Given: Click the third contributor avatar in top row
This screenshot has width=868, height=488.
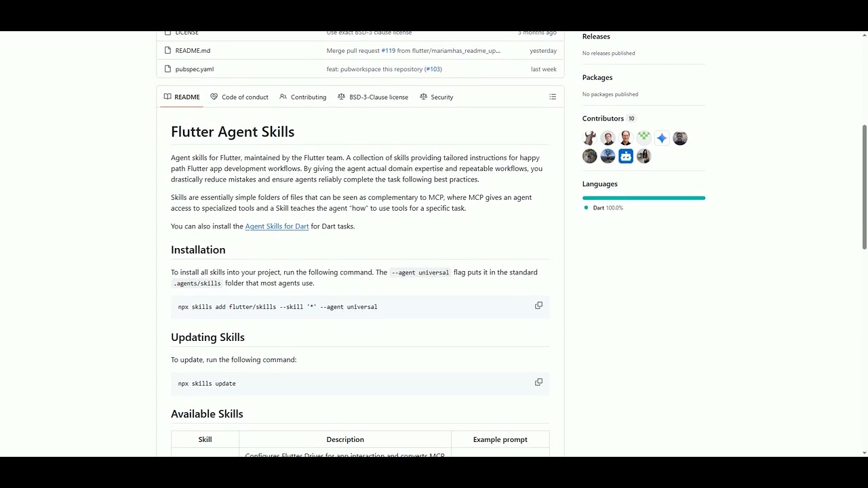Looking at the screenshot, I should pyautogui.click(x=626, y=138).
